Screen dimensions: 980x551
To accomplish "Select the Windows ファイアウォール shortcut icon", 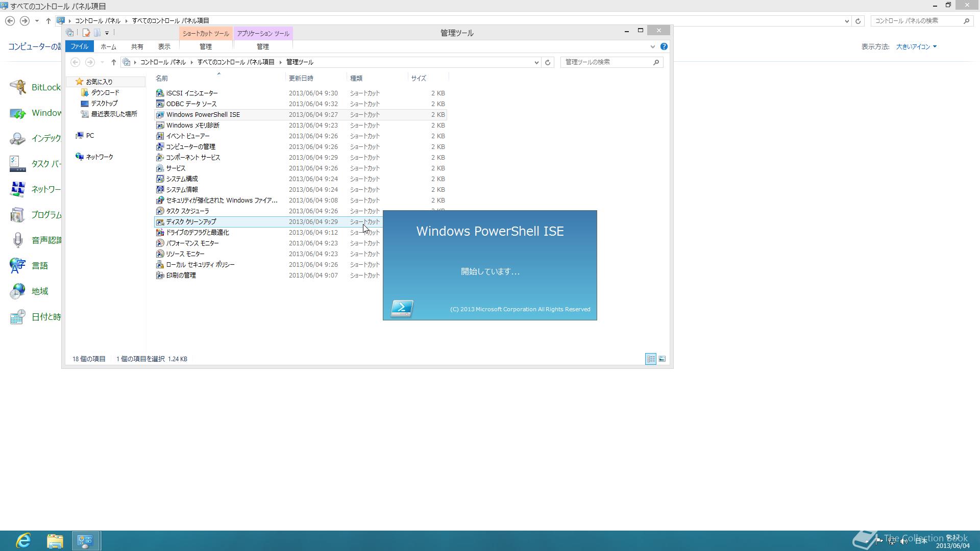I will 160,201.
